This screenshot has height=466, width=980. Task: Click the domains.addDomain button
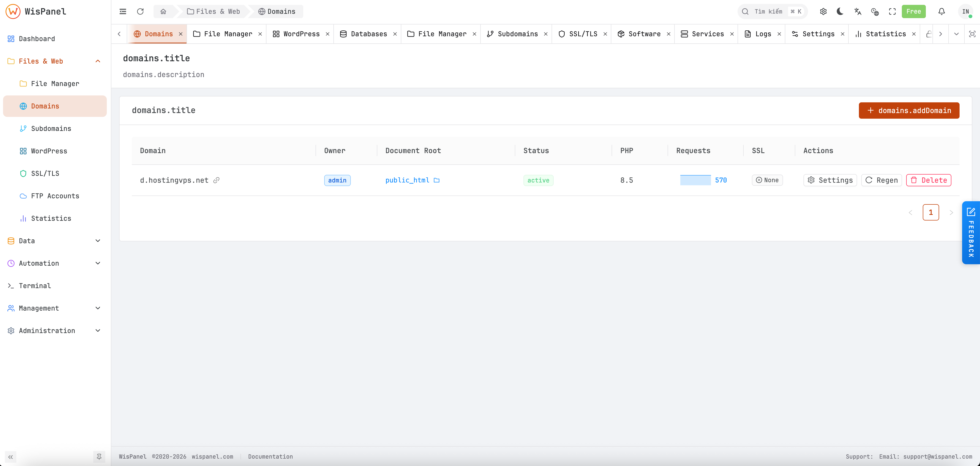pos(909,110)
